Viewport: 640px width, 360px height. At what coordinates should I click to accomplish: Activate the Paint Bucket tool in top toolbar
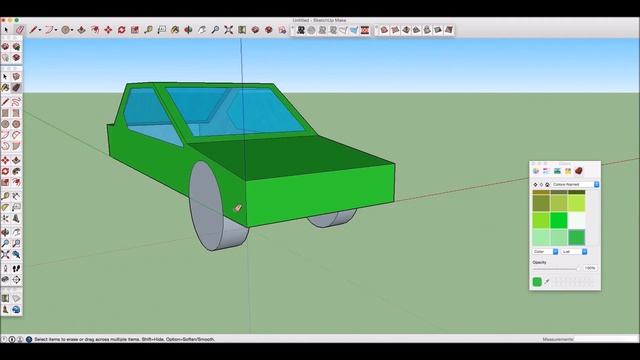[175, 30]
